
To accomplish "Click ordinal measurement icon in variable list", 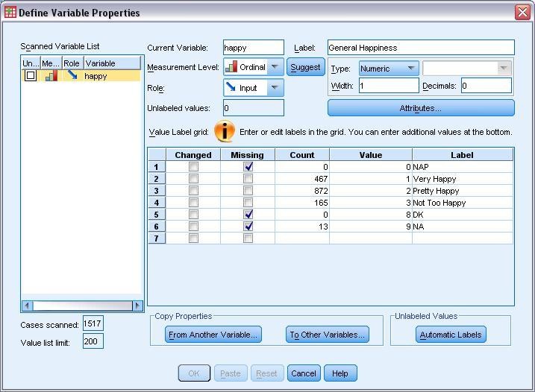I will pos(51,76).
